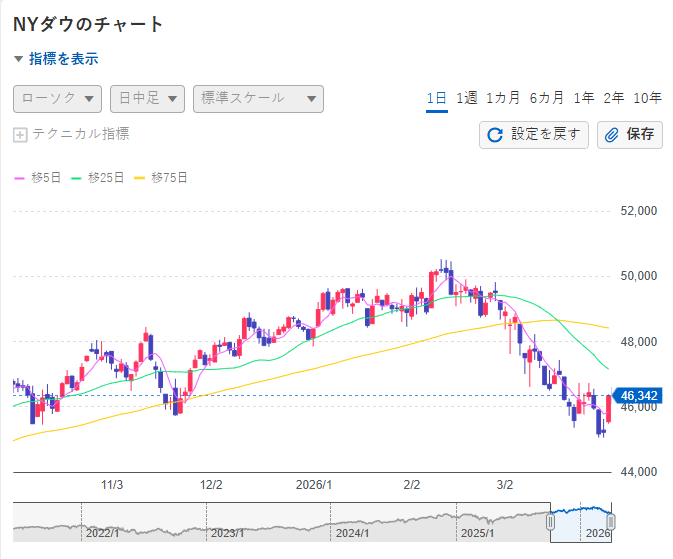The height and width of the screenshot is (559, 673).
Task: Click the 44,000 price axis label
Action: tap(639, 472)
